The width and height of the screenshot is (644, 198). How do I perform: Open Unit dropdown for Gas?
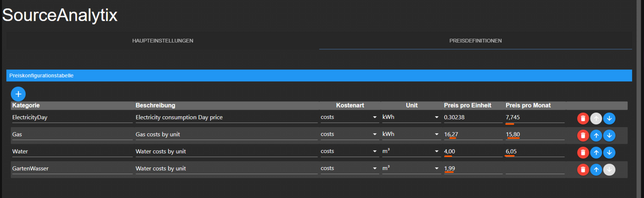411,134
